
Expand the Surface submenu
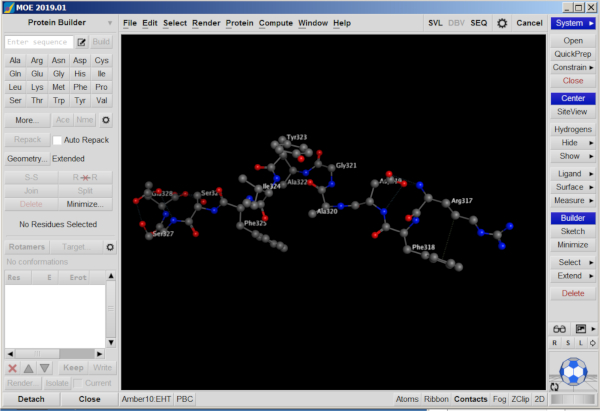point(573,187)
